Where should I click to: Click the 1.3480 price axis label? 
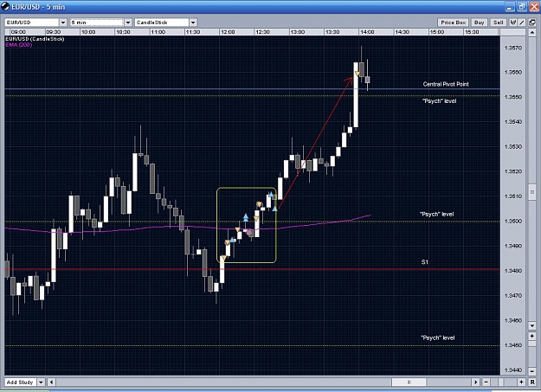click(x=513, y=271)
